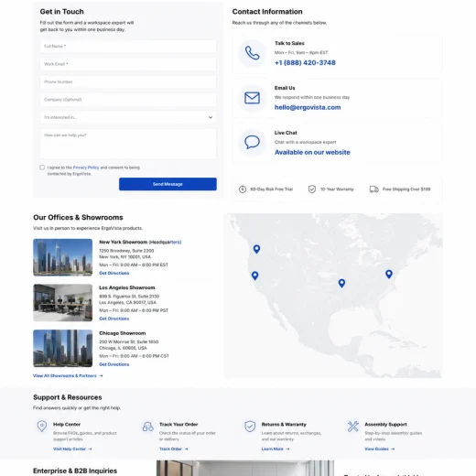This screenshot has height=476, width=476.
Task: Click the hello@ergovista.com email link
Action: 308,107
